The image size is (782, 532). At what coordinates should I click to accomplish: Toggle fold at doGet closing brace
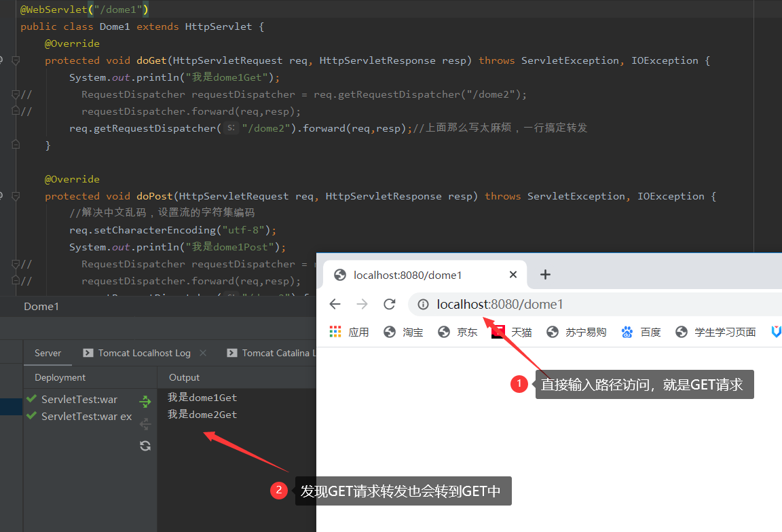tap(16, 145)
